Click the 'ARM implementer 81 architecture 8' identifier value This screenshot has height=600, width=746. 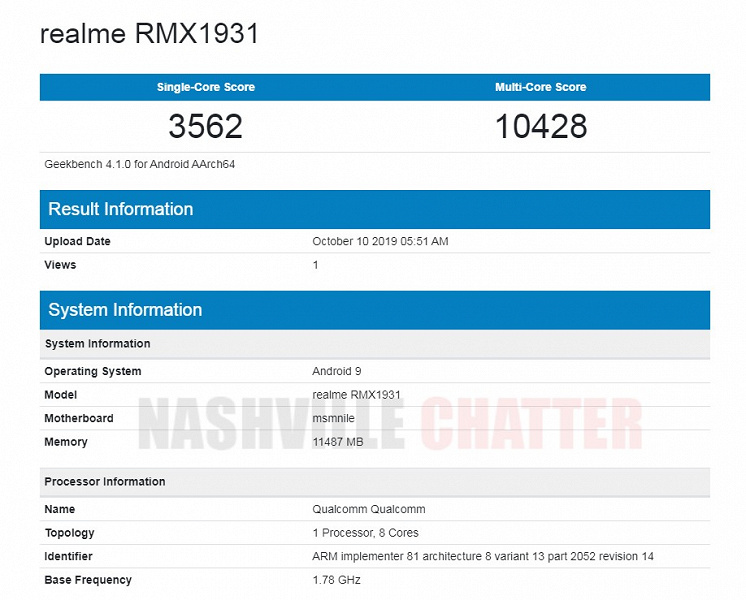(483, 556)
